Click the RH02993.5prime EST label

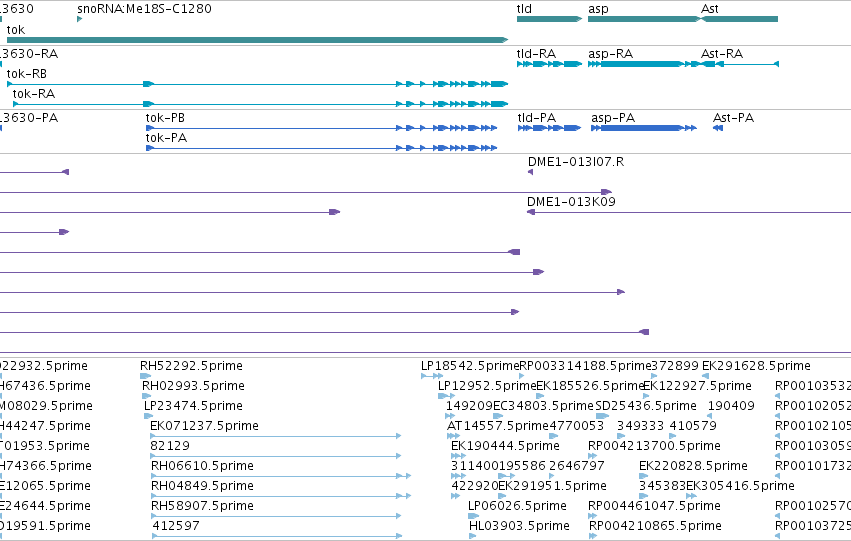193,386
